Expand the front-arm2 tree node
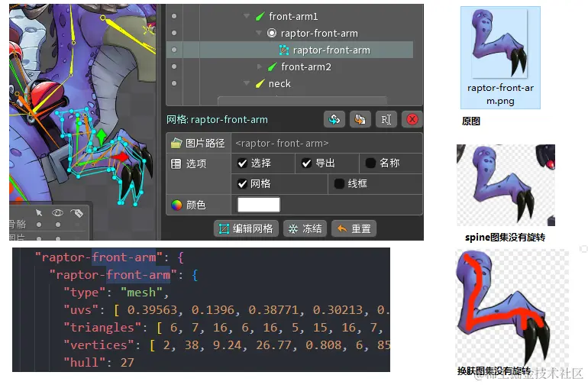This screenshot has width=588, height=385. (x=259, y=66)
